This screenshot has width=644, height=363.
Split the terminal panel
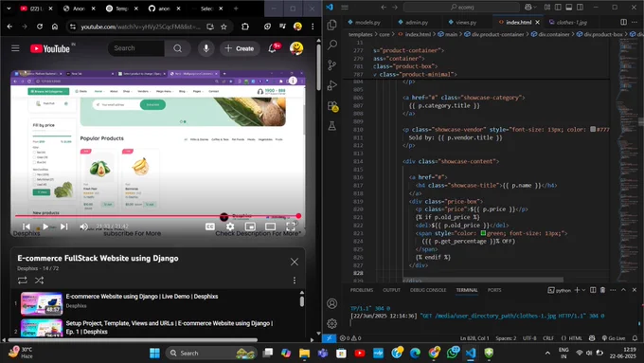coord(593,290)
